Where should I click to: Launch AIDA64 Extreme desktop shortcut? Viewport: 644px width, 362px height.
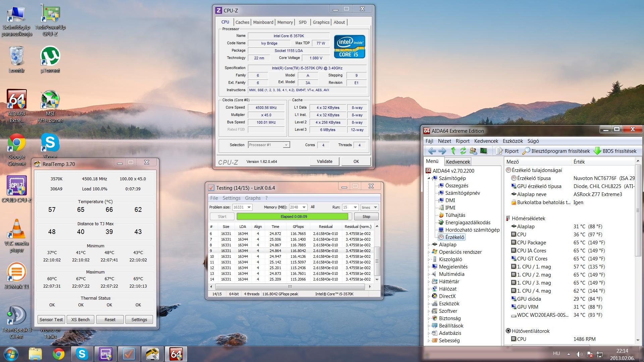point(16,106)
